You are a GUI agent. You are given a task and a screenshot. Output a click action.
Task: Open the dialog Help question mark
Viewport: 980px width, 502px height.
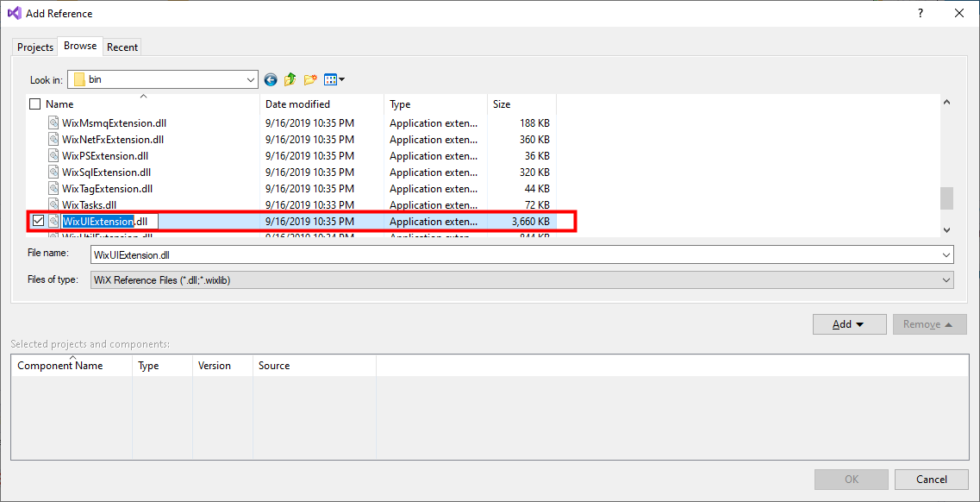pyautogui.click(x=921, y=13)
